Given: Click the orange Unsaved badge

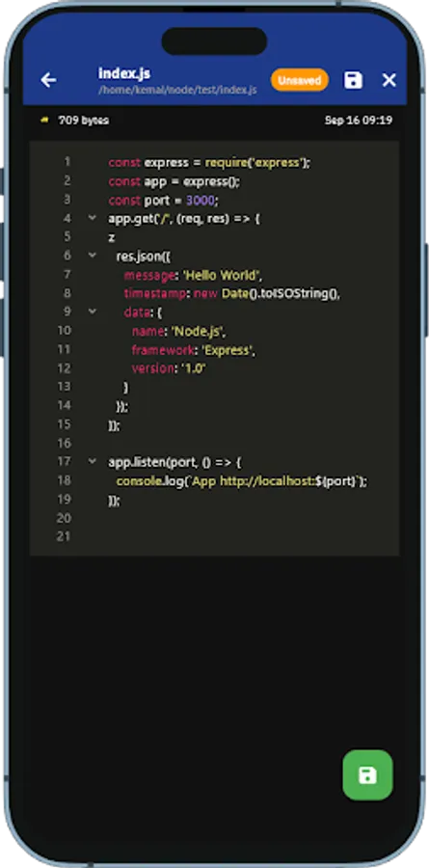Looking at the screenshot, I should click(x=300, y=80).
